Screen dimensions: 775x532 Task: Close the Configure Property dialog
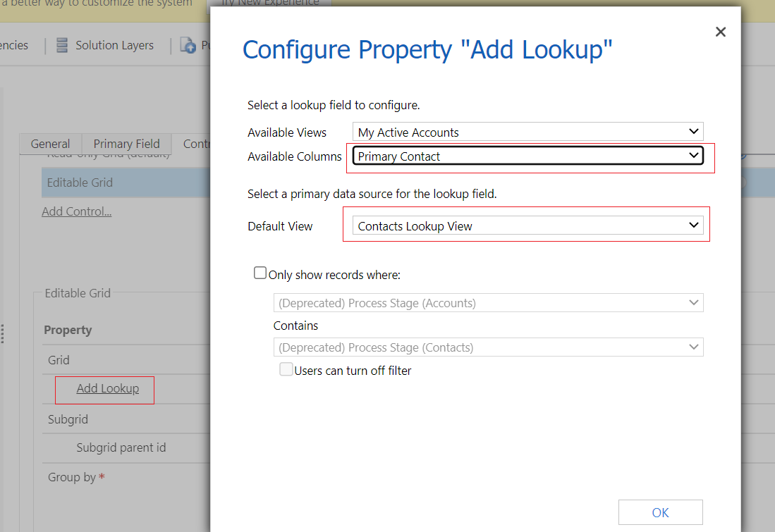[721, 32]
